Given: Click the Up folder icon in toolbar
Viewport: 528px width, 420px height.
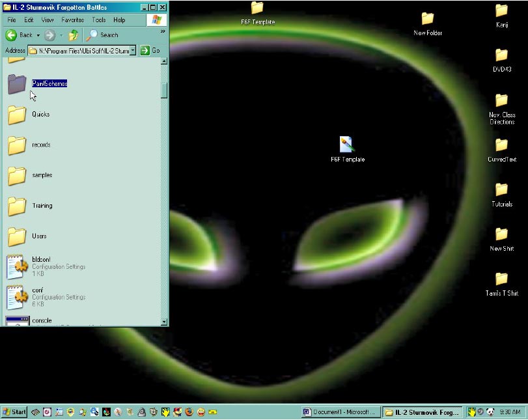Looking at the screenshot, I should pyautogui.click(x=74, y=35).
